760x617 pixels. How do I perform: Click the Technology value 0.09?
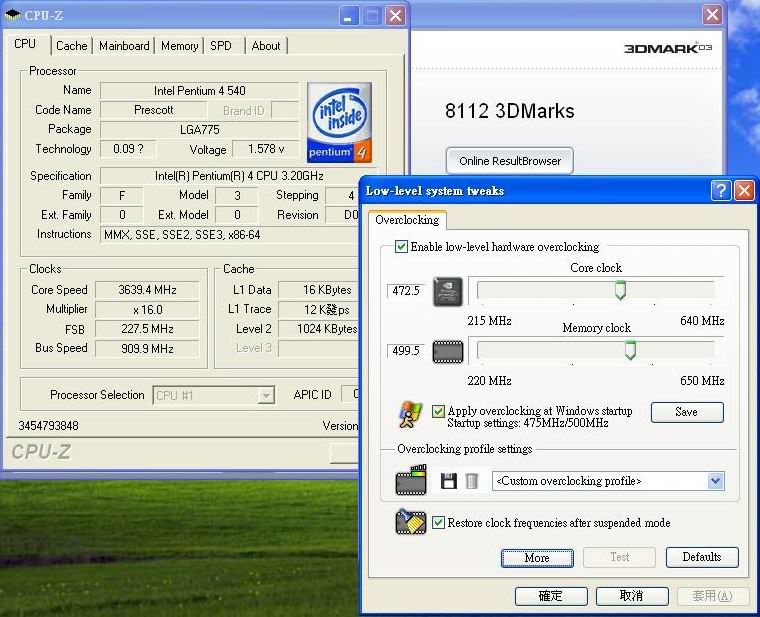[128, 149]
